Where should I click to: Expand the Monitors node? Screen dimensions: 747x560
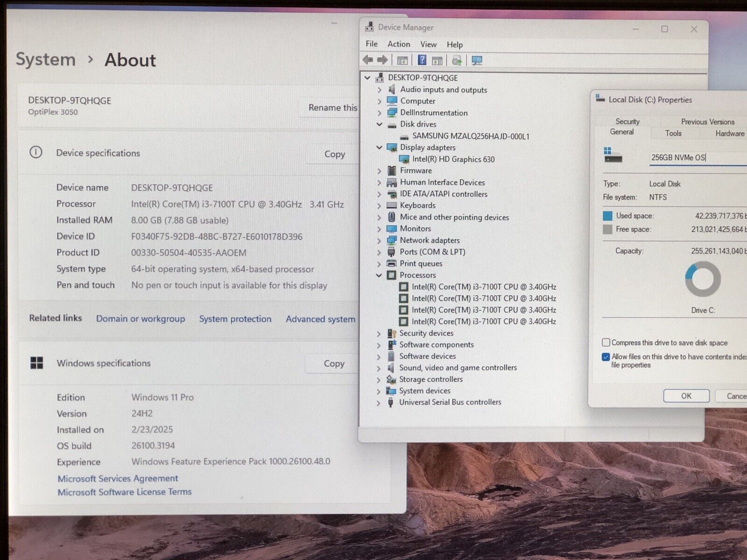click(379, 229)
